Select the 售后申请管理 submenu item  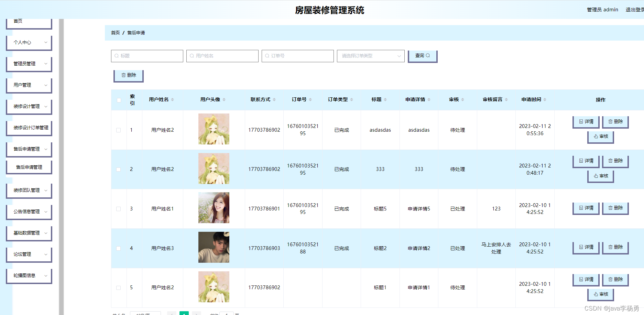[29, 167]
